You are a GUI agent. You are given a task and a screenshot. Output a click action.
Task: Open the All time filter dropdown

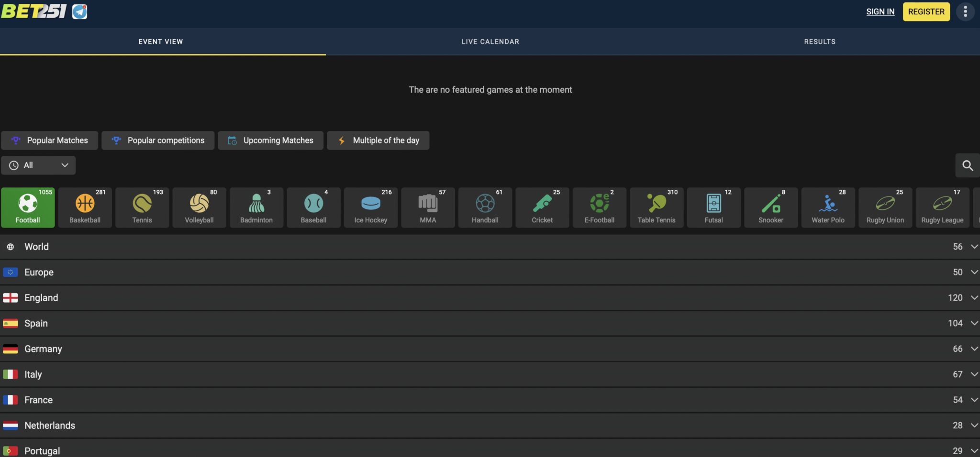click(x=38, y=165)
